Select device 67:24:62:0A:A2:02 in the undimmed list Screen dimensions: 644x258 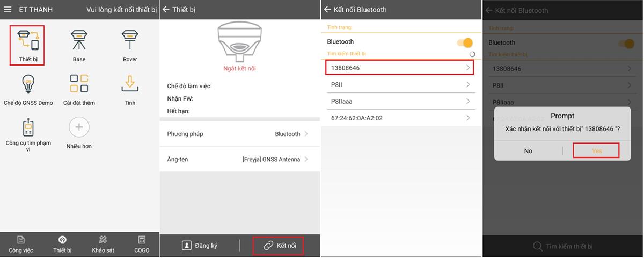(400, 118)
